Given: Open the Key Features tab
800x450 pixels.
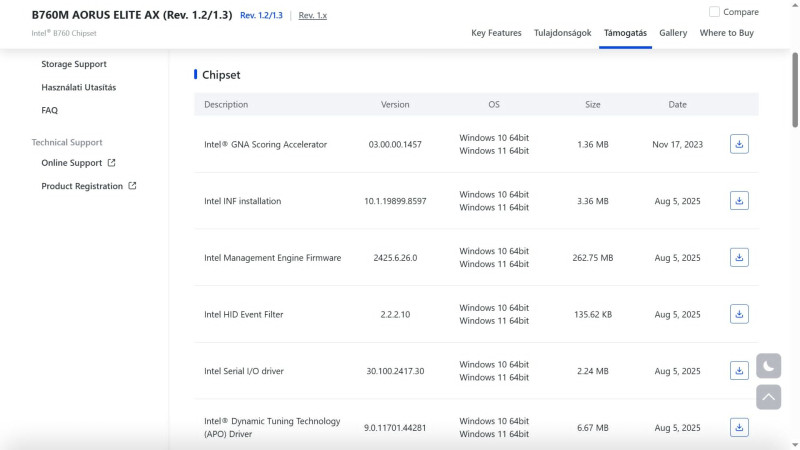Looking at the screenshot, I should (496, 33).
